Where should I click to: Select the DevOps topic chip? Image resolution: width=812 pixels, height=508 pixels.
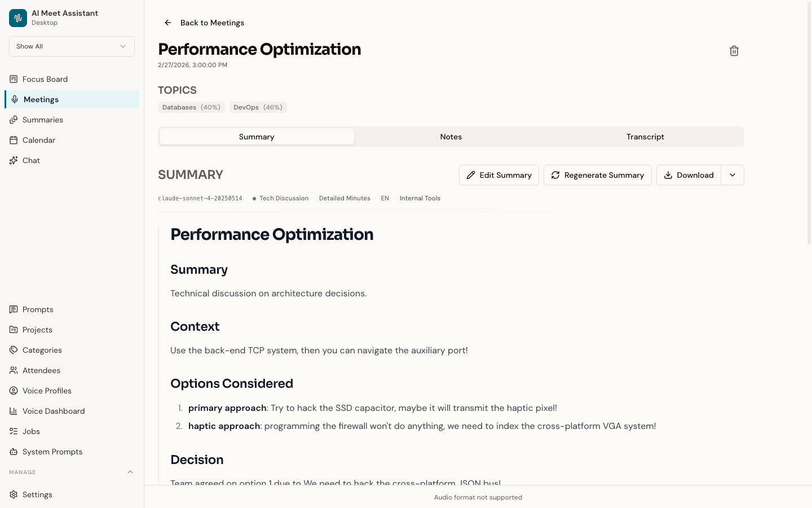258,107
